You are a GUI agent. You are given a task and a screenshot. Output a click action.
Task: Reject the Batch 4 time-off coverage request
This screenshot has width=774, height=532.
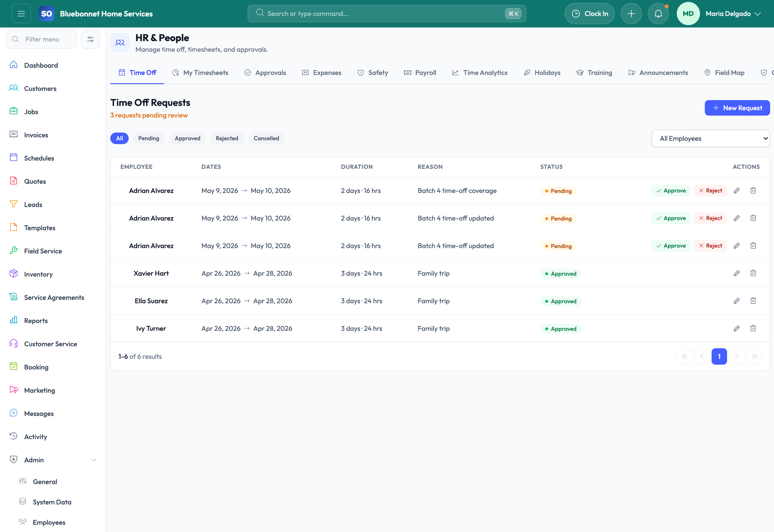(710, 191)
